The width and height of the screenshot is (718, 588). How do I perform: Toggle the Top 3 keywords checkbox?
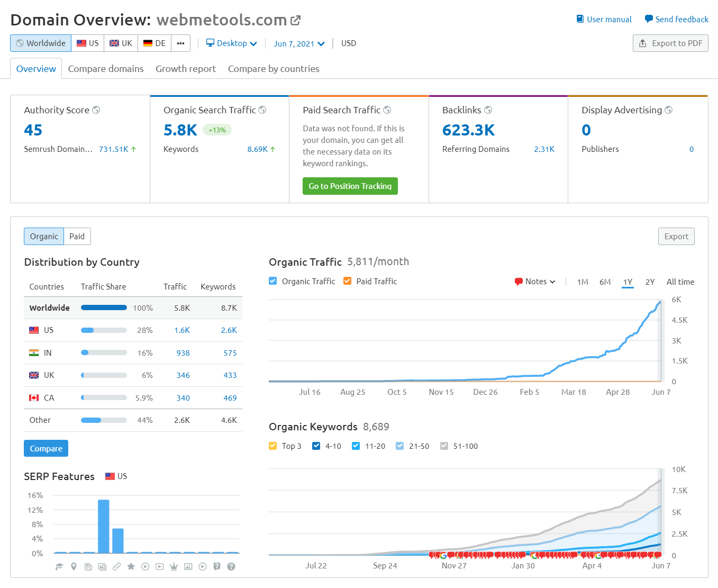[x=272, y=446]
